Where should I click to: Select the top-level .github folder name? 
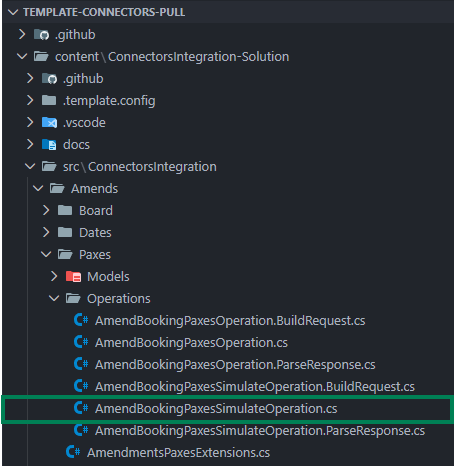coord(75,35)
